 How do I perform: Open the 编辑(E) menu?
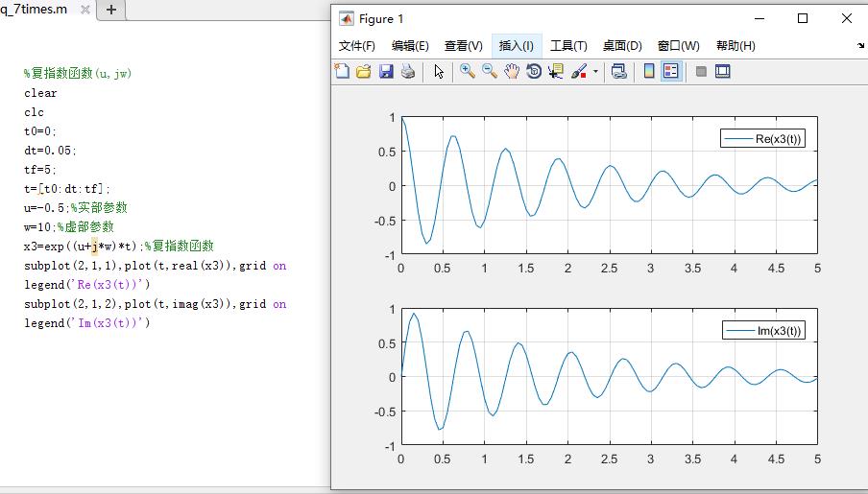click(x=410, y=46)
